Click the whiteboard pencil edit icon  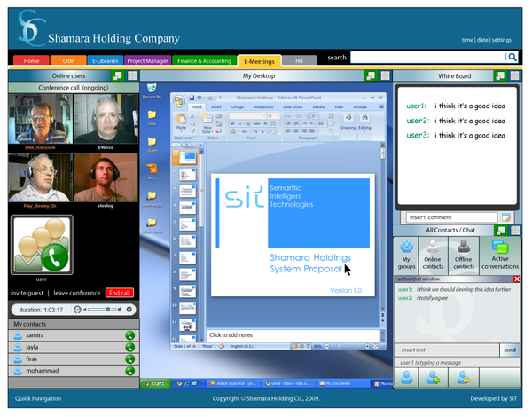(506, 217)
